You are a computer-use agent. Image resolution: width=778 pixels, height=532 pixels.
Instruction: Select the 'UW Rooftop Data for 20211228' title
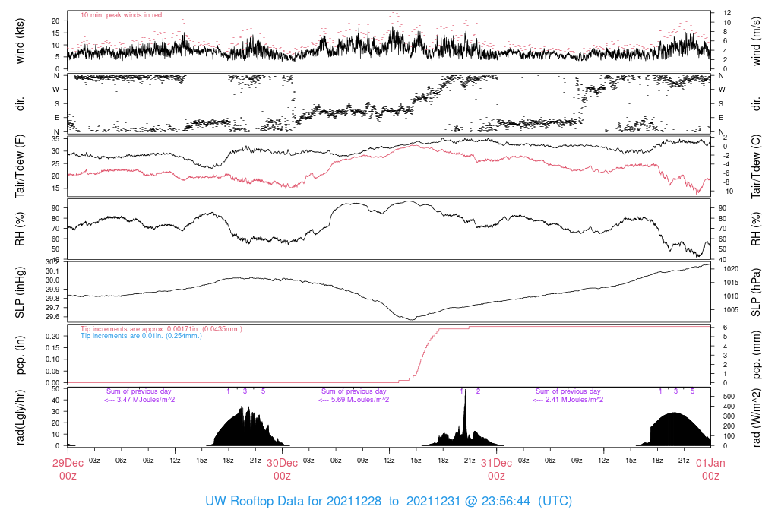[x=293, y=501]
